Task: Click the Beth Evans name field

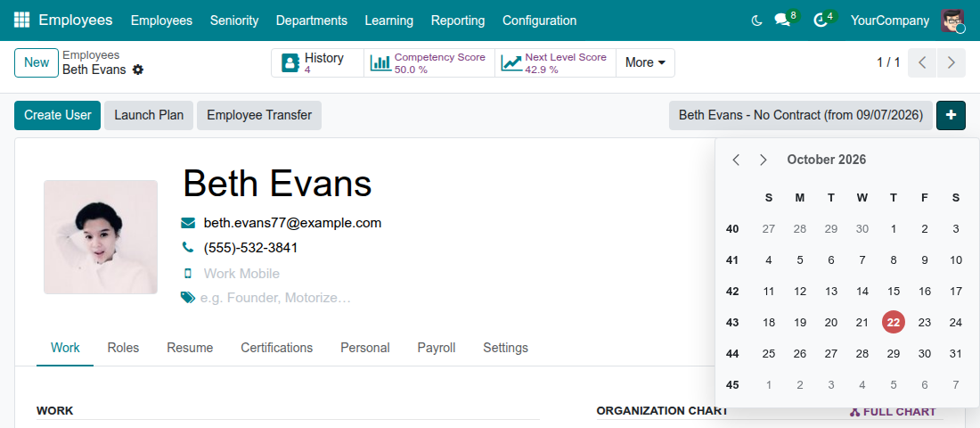Action: pyautogui.click(x=277, y=184)
